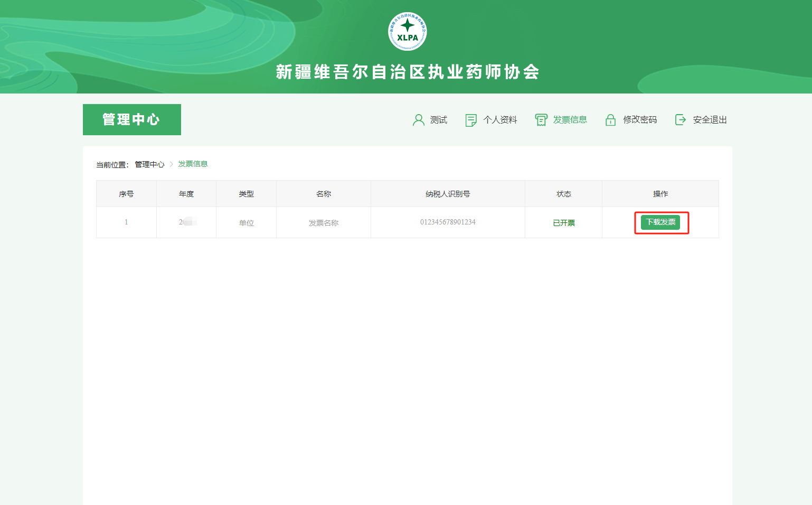The width and height of the screenshot is (812, 505).
Task: Click 管理中心 in the breadcrumb
Action: click(x=149, y=164)
